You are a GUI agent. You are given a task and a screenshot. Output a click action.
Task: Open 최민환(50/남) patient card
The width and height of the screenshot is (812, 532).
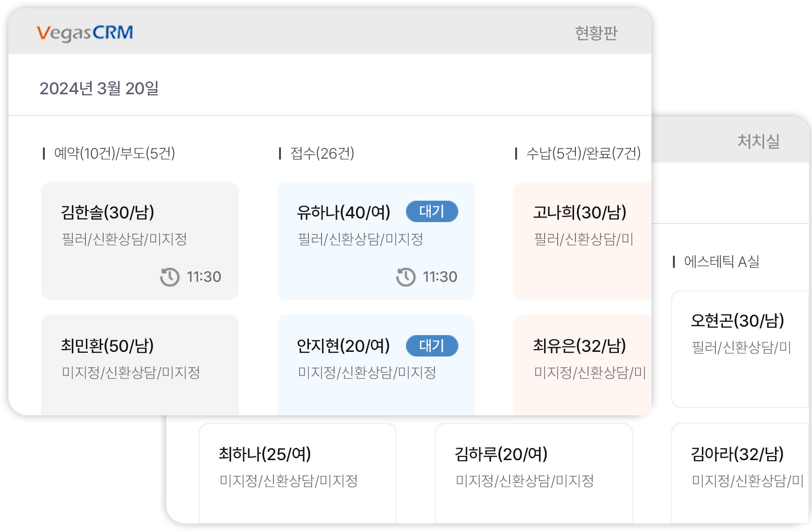click(x=140, y=365)
